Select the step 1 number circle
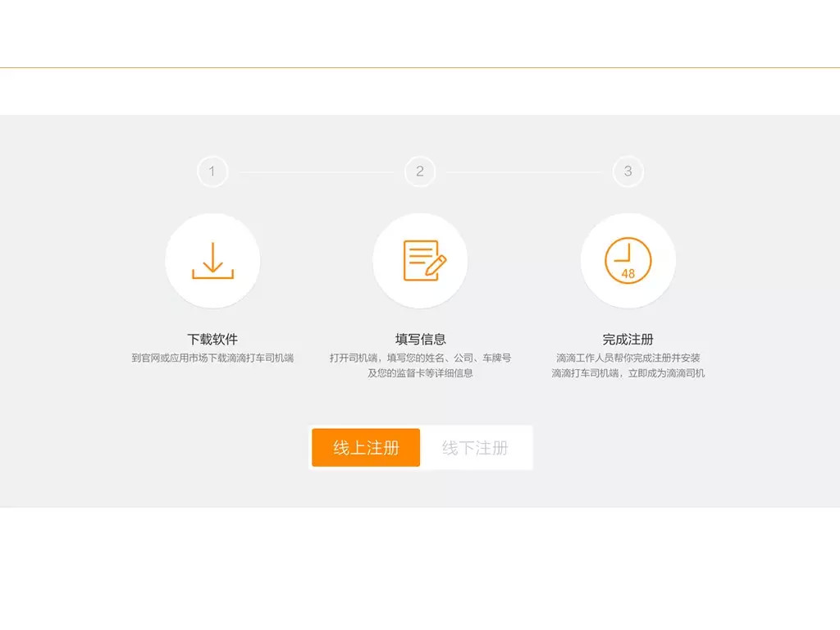Screen dimensions: 840x630 tap(212, 171)
